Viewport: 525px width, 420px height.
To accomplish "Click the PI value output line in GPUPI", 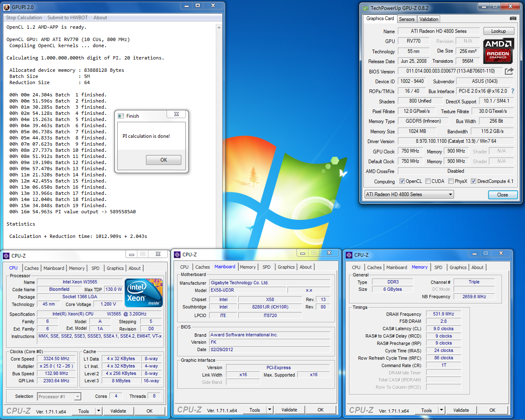I will pyautogui.click(x=73, y=212).
